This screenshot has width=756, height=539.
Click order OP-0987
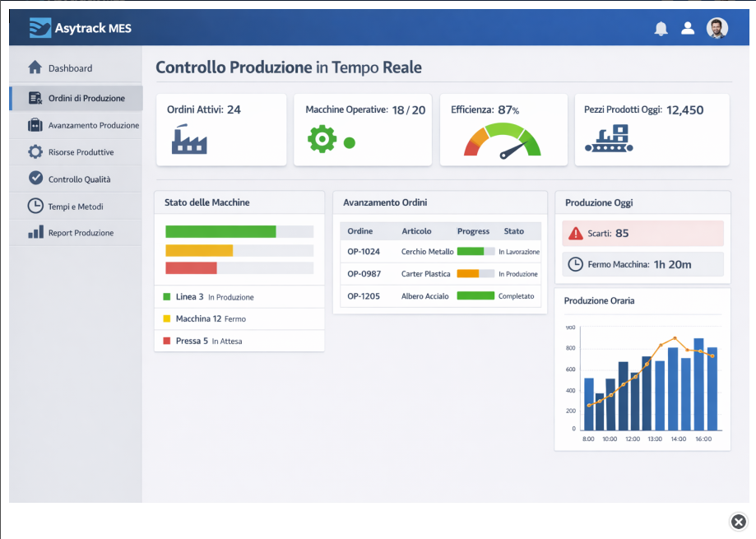click(x=364, y=274)
